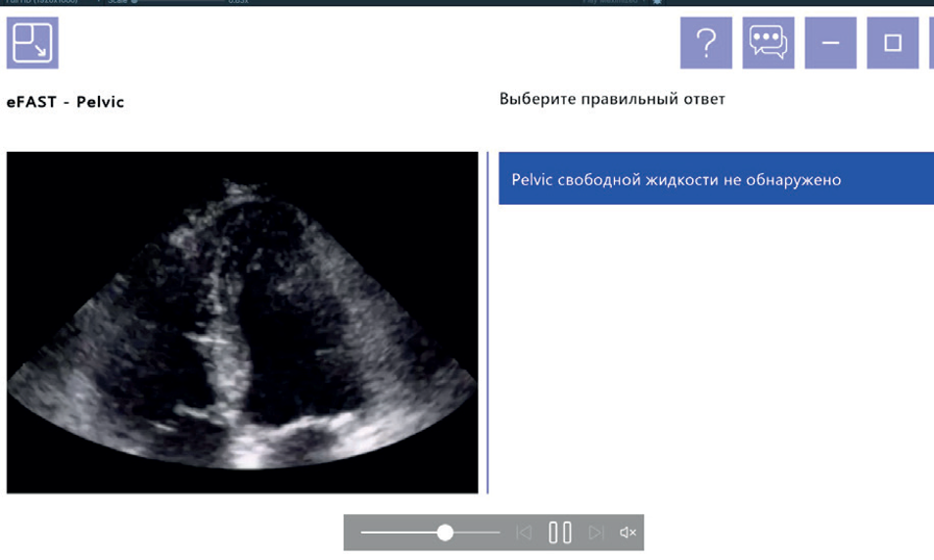Mute the ultrasound clip audio

point(628,532)
